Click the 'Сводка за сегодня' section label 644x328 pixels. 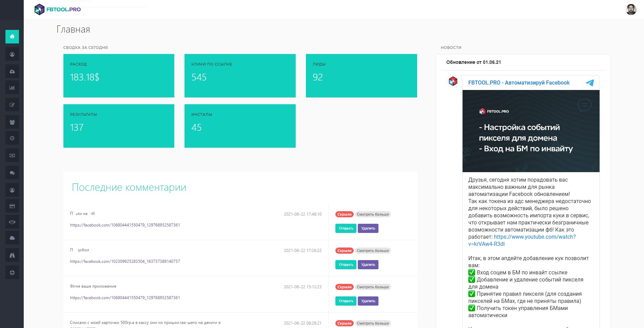85,48
